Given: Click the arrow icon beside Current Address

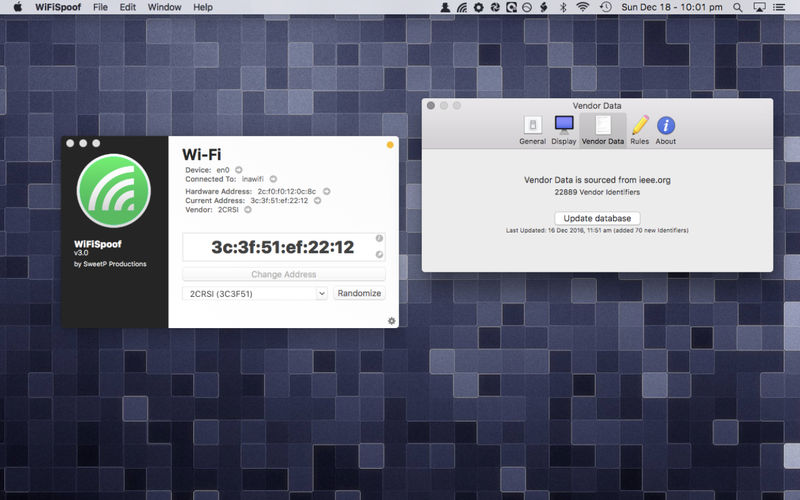Looking at the screenshot, I should coord(318,201).
